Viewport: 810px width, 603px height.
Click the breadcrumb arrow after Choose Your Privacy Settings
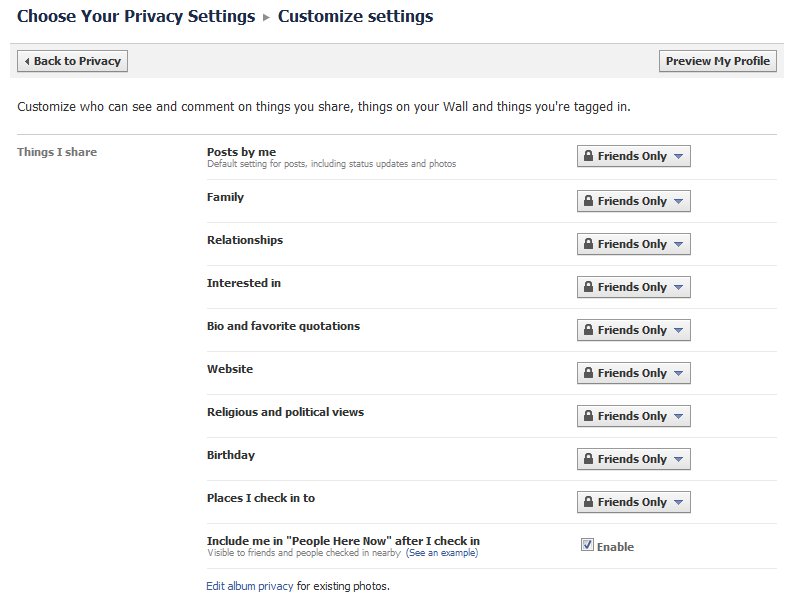267,17
